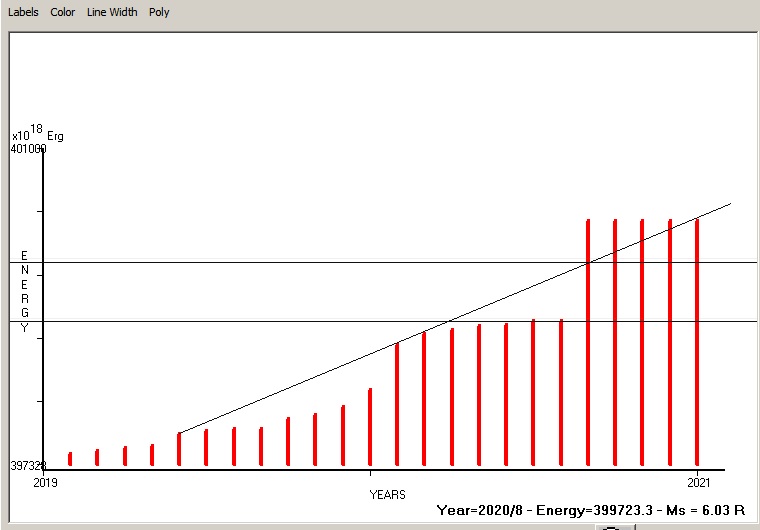This screenshot has width=760, height=530.
Task: Click the 2019 label on the x-axis
Action: click(x=46, y=482)
